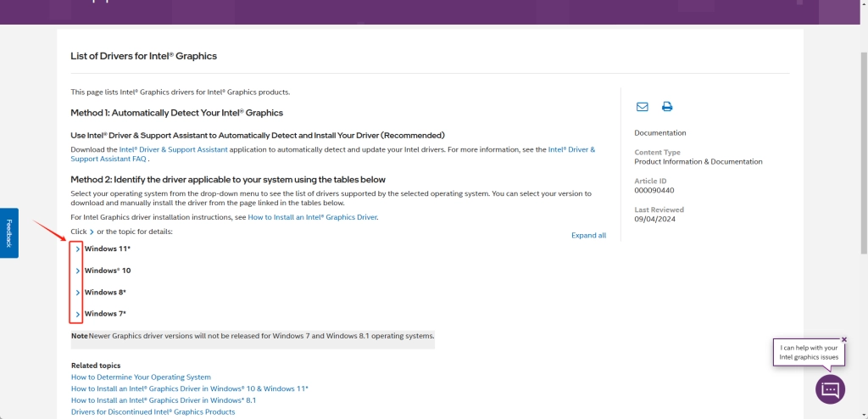
Task: Open Drivers for Discontinued Intel Graphics Products
Action: click(x=153, y=412)
